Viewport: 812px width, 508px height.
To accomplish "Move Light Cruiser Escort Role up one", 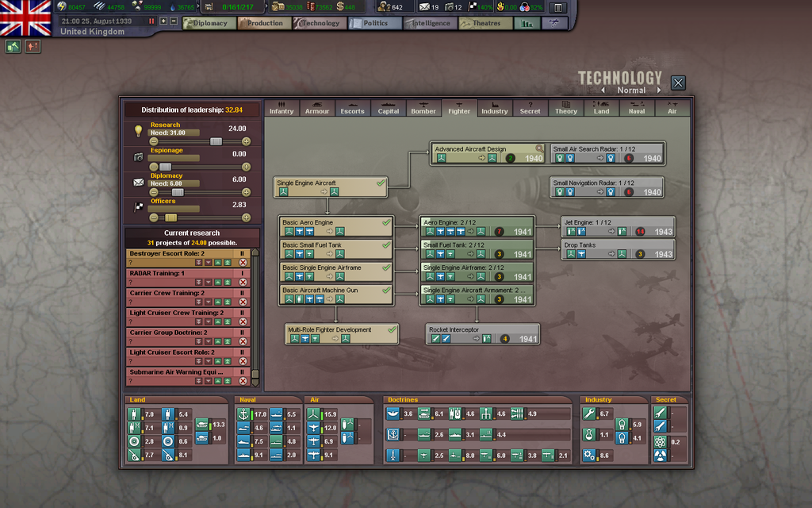I will [x=218, y=361].
